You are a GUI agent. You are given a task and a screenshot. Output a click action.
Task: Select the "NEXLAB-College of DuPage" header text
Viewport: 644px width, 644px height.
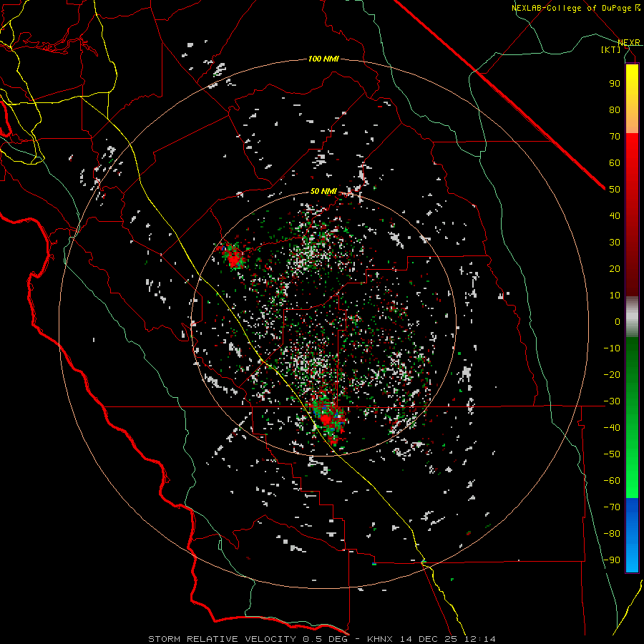(572, 8)
